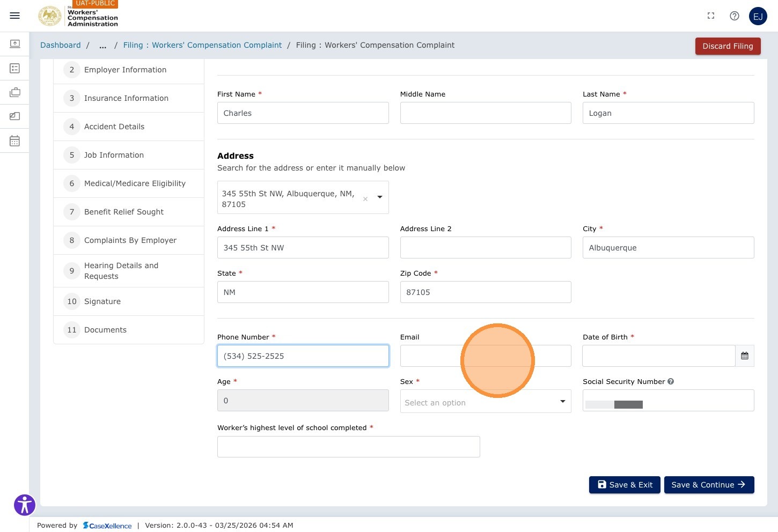Go to step 11 Documents
Screen dimensions: 778x532
(x=129, y=330)
